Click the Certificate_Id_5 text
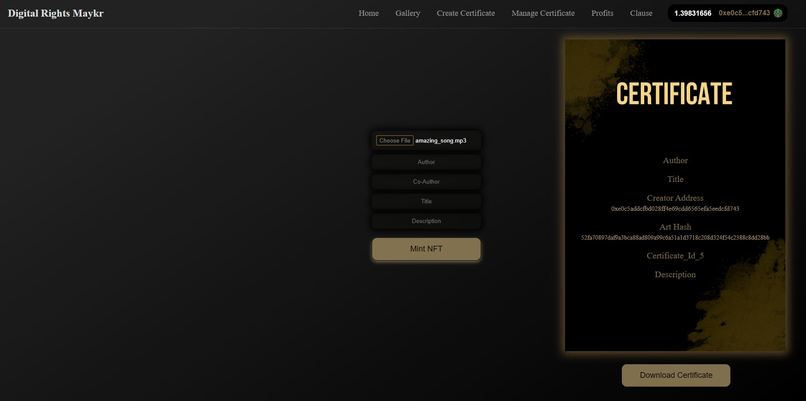Viewport: 806px width, 401px height. [x=675, y=256]
